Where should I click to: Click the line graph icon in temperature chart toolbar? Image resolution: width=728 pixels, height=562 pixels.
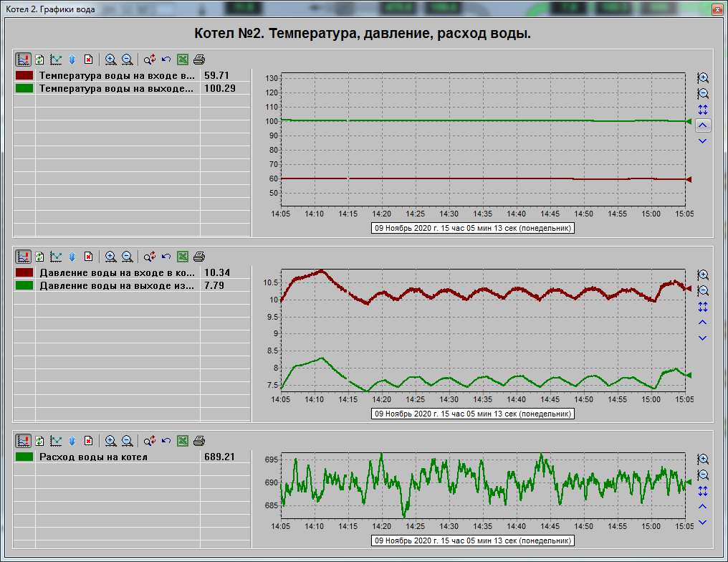[56, 59]
